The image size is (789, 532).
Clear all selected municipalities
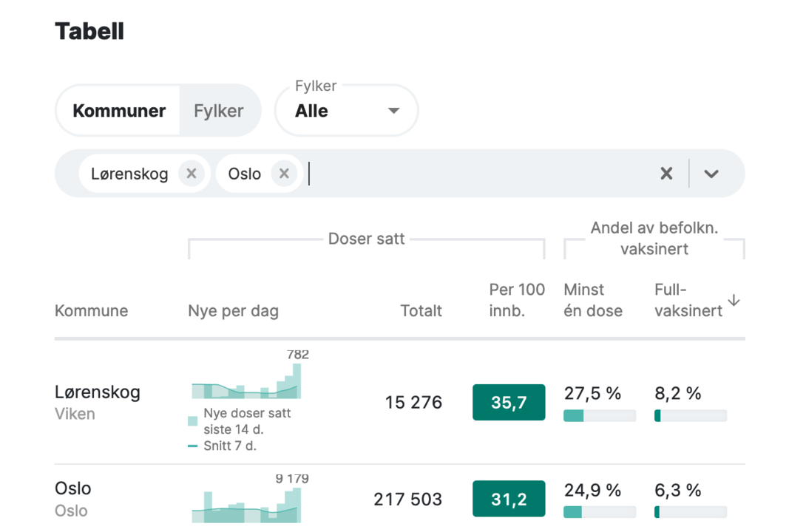(666, 174)
